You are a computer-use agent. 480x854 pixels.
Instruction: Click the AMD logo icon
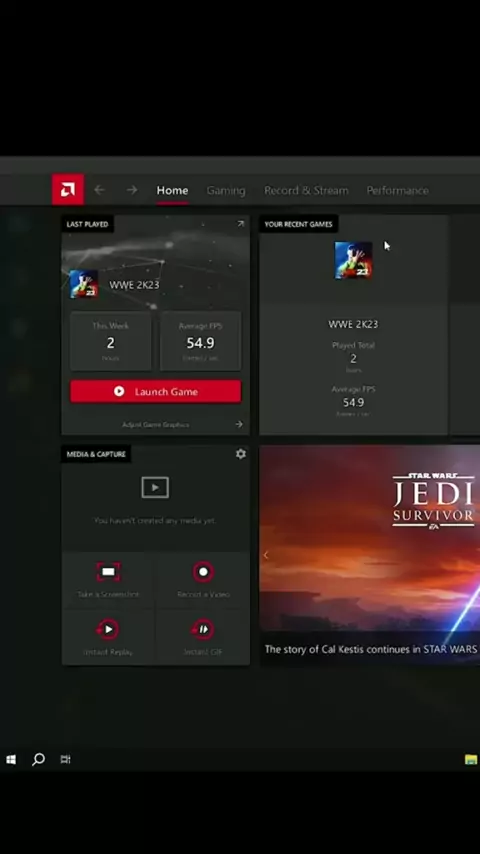68,190
